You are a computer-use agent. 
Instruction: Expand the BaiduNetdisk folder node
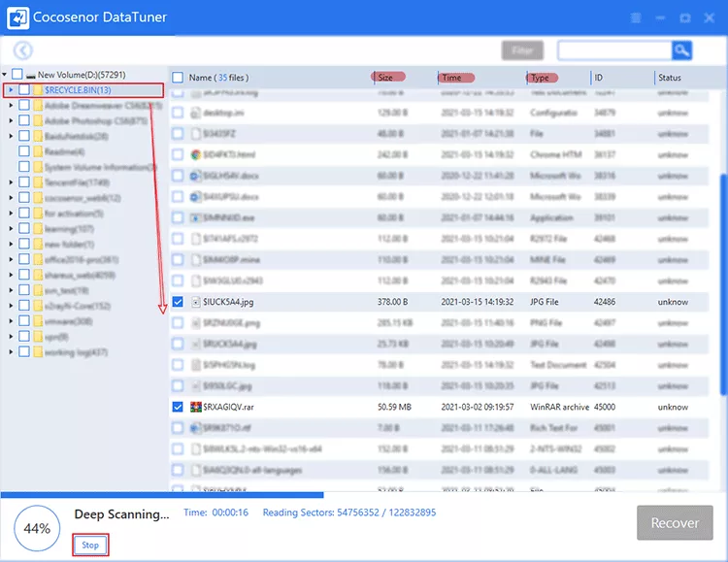pos(11,136)
